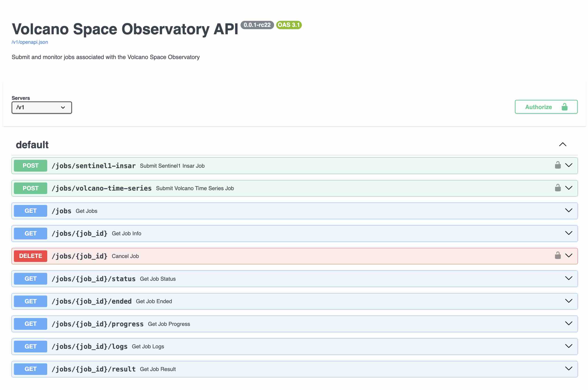Click the default section heading
The width and height of the screenshot is (588, 390).
[x=32, y=145]
